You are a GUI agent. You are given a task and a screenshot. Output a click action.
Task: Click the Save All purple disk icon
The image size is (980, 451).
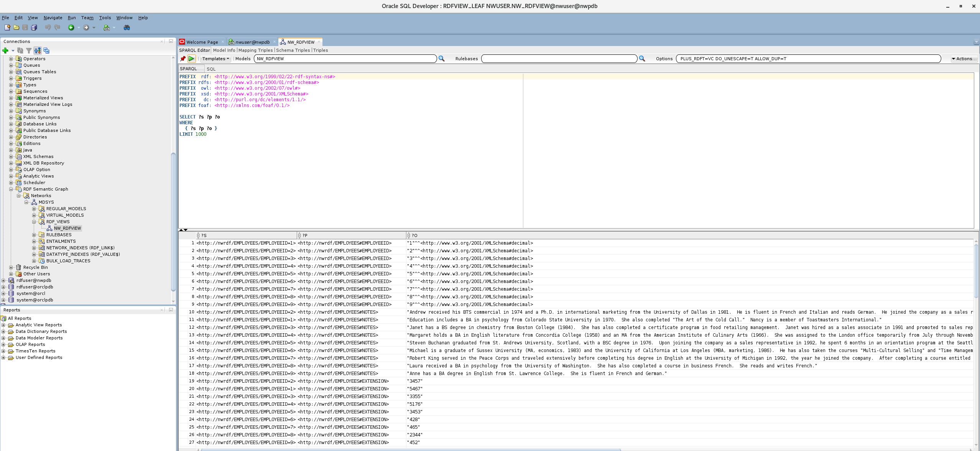(34, 28)
